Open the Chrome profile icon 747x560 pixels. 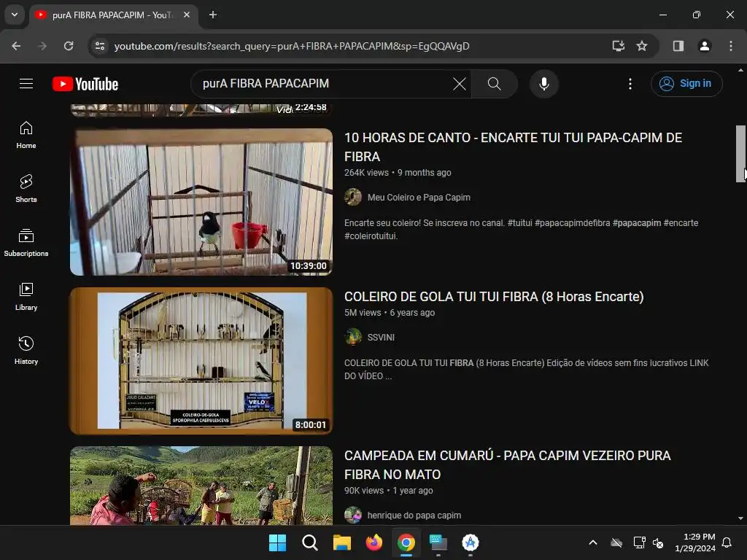click(x=704, y=46)
